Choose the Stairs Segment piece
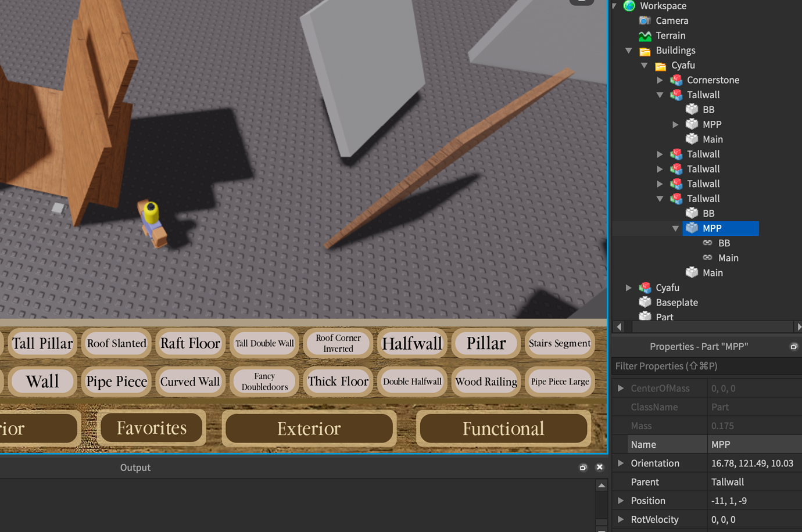Viewport: 802px width, 532px height. (x=560, y=343)
